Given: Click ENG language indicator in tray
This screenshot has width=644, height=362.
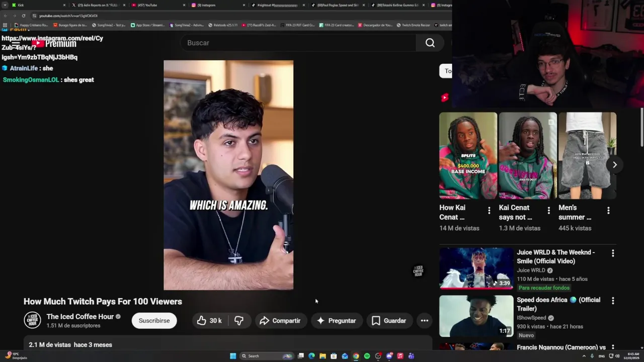Looking at the screenshot, I should point(602,356).
